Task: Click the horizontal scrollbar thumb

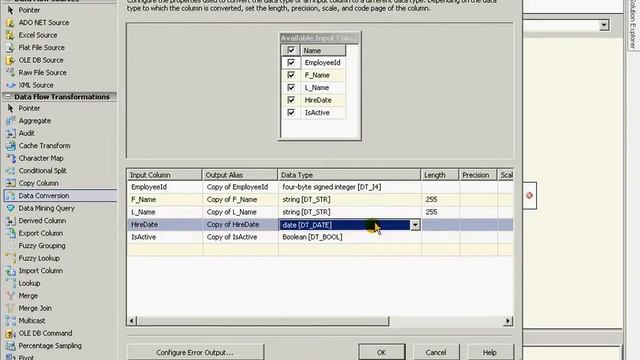Action: tap(262, 321)
